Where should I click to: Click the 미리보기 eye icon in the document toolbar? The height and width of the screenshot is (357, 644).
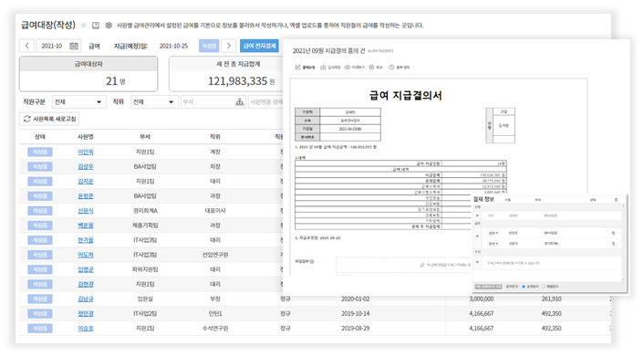(x=348, y=67)
